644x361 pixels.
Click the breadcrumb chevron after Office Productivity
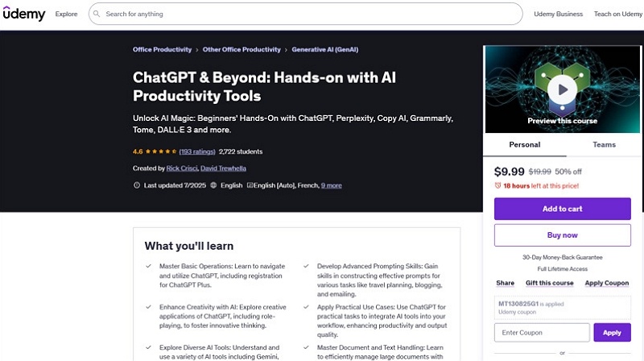(x=197, y=50)
